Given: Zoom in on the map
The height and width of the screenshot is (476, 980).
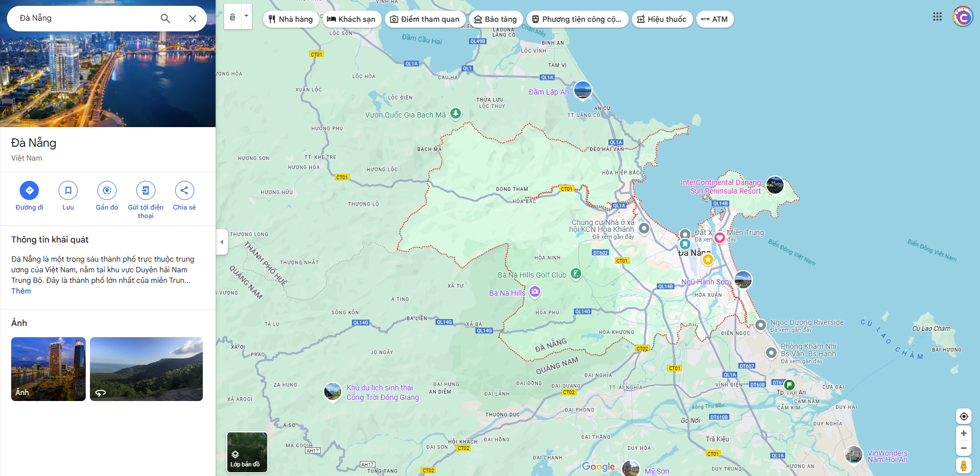Looking at the screenshot, I should click(963, 433).
